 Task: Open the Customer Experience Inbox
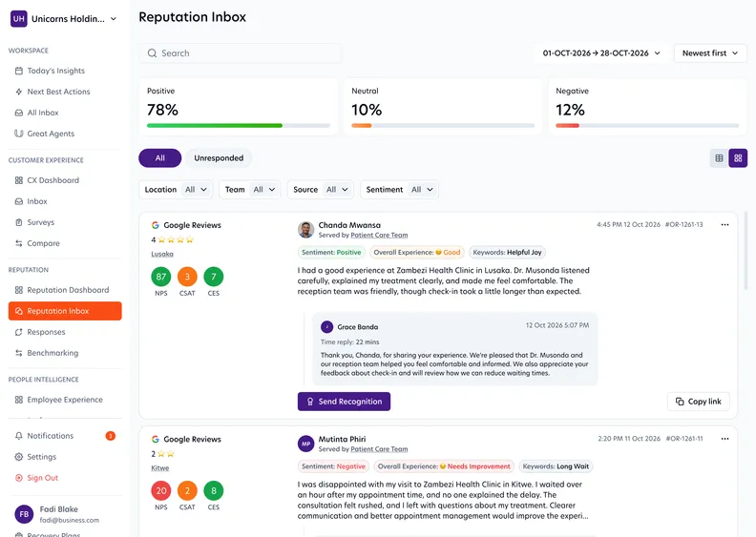(x=37, y=201)
